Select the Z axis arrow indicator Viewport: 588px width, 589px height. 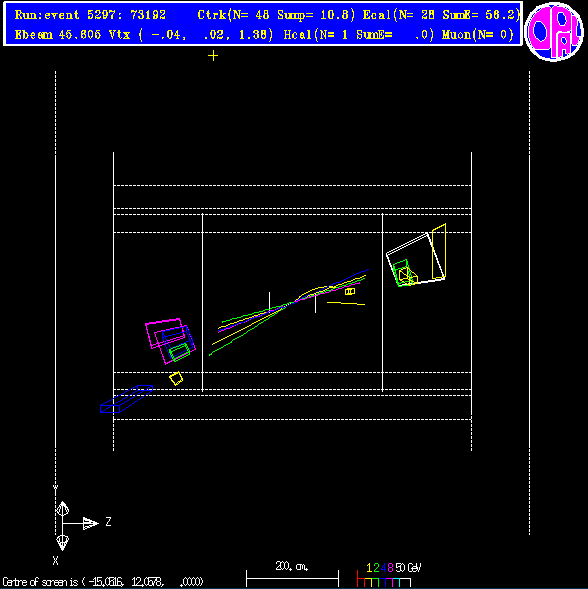click(91, 523)
